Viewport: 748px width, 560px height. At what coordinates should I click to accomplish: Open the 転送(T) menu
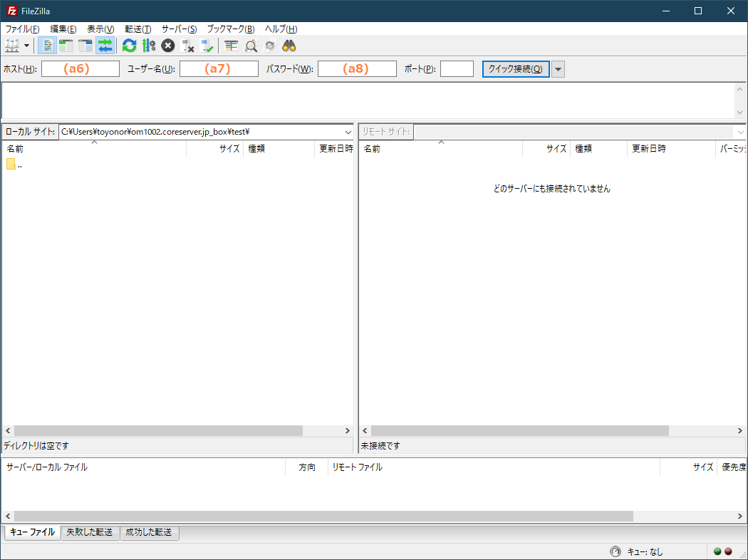138,29
